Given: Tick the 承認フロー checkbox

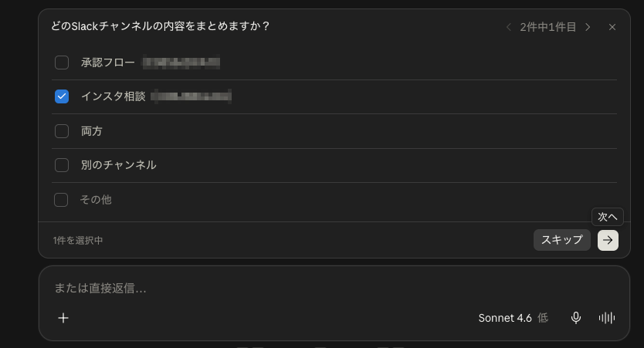Looking at the screenshot, I should click(62, 63).
